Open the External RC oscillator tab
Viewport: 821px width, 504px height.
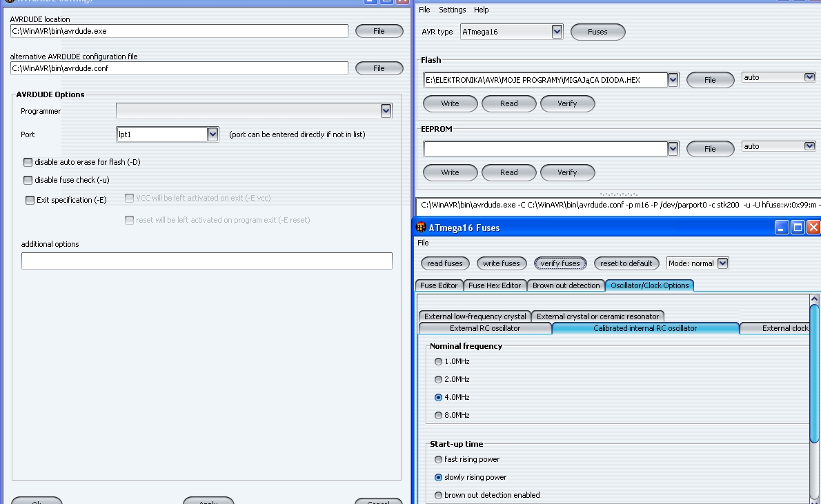(486, 328)
